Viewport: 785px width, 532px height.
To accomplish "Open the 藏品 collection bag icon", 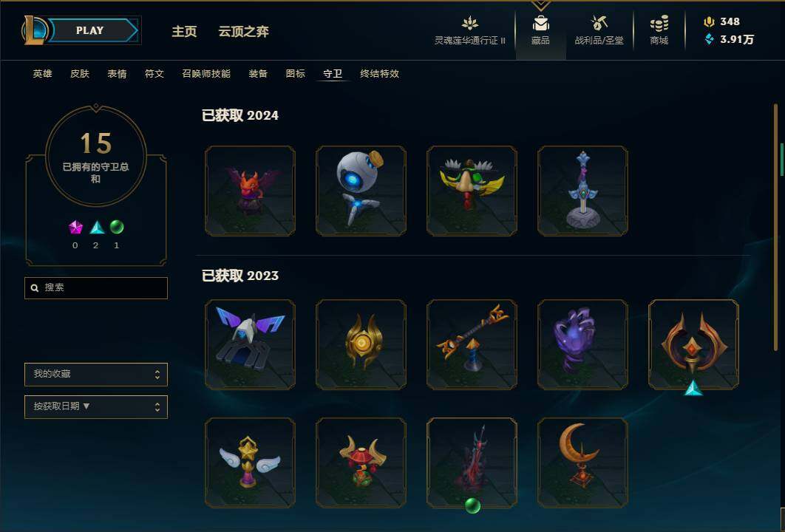I will click(540, 24).
